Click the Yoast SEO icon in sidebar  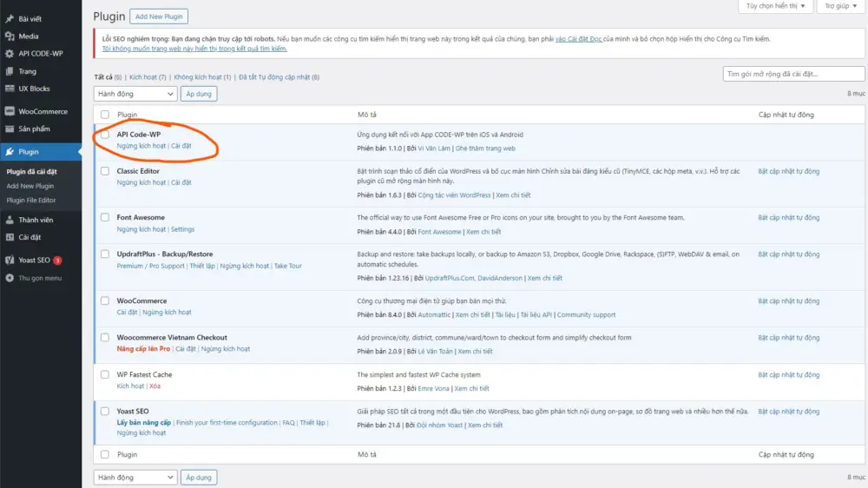tap(10, 260)
